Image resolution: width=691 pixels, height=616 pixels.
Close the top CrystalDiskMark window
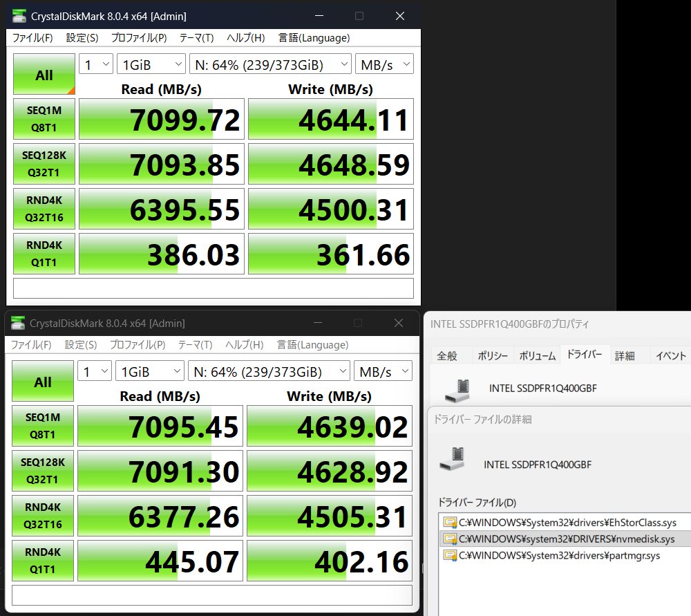pyautogui.click(x=399, y=16)
